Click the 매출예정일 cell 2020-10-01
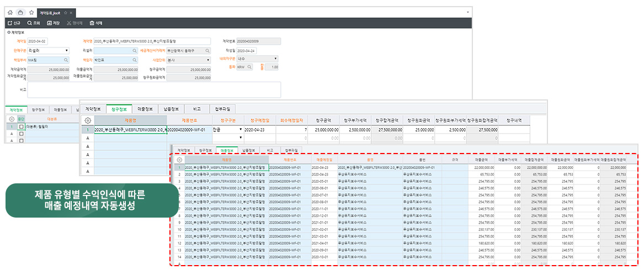644x280 pixels. pyautogui.click(x=324, y=256)
